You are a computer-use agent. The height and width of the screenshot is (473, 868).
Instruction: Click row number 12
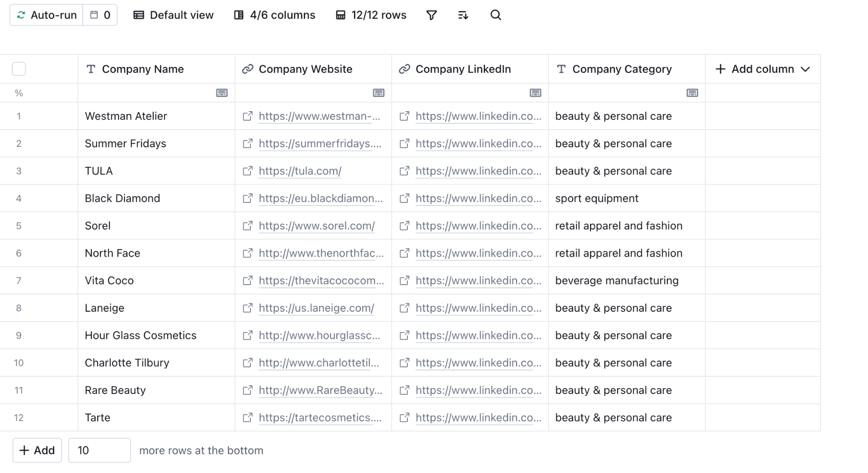(19, 417)
